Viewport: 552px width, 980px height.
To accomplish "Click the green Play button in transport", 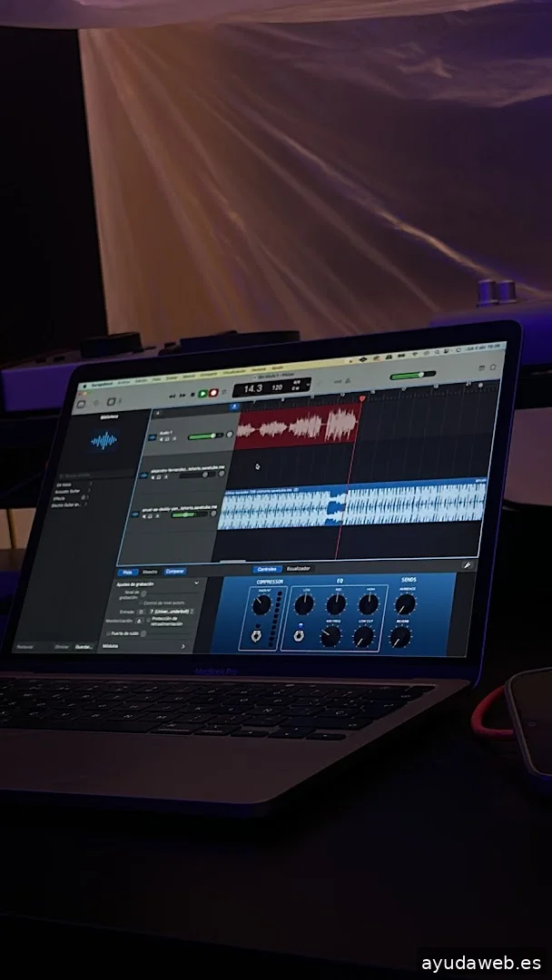I will coord(202,394).
